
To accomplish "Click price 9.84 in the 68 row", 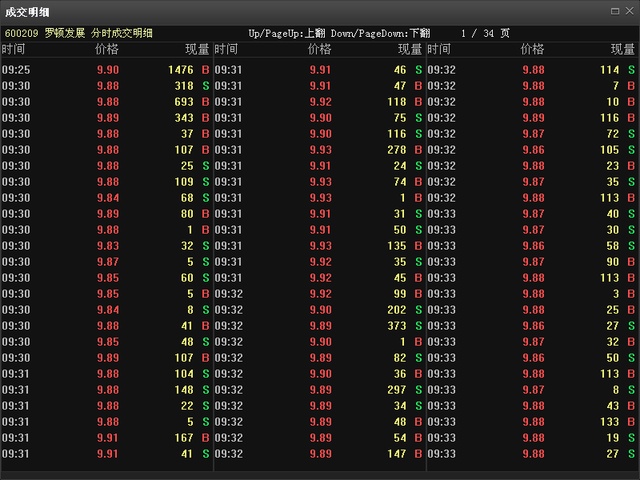I will [x=108, y=198].
